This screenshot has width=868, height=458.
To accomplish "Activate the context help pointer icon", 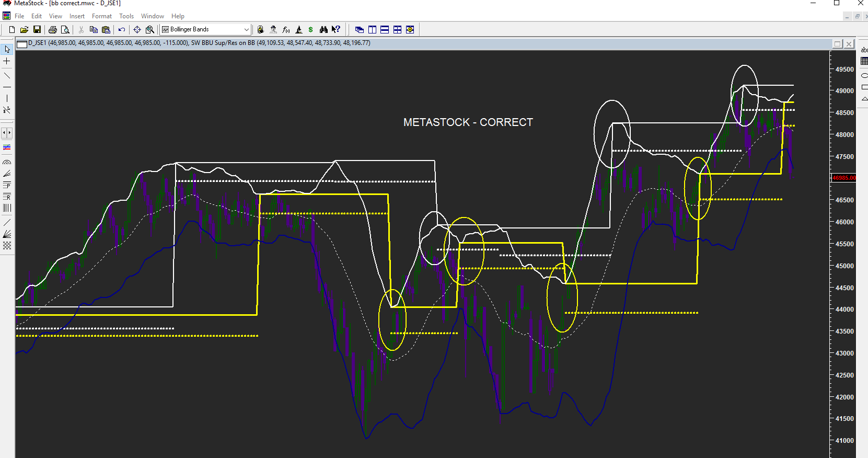I will click(x=336, y=30).
